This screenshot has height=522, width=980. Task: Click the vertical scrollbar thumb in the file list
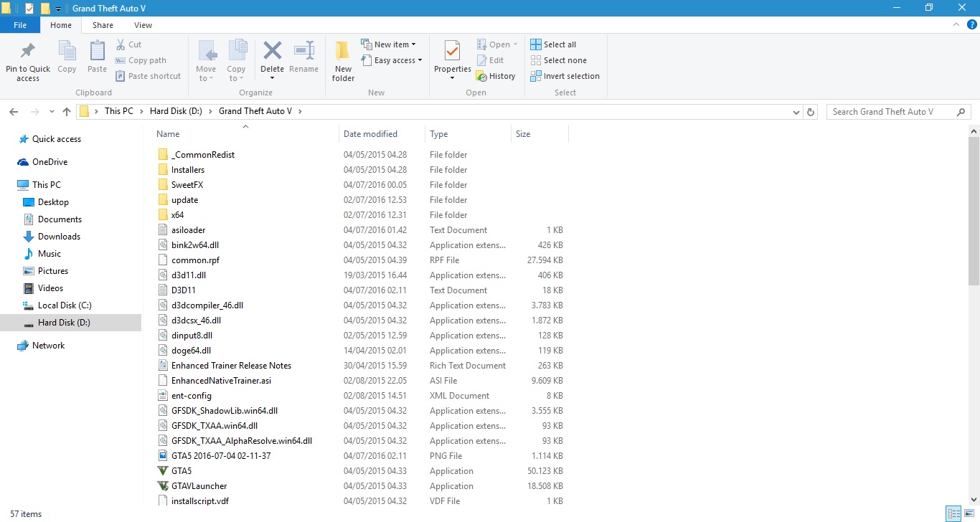tap(974, 212)
